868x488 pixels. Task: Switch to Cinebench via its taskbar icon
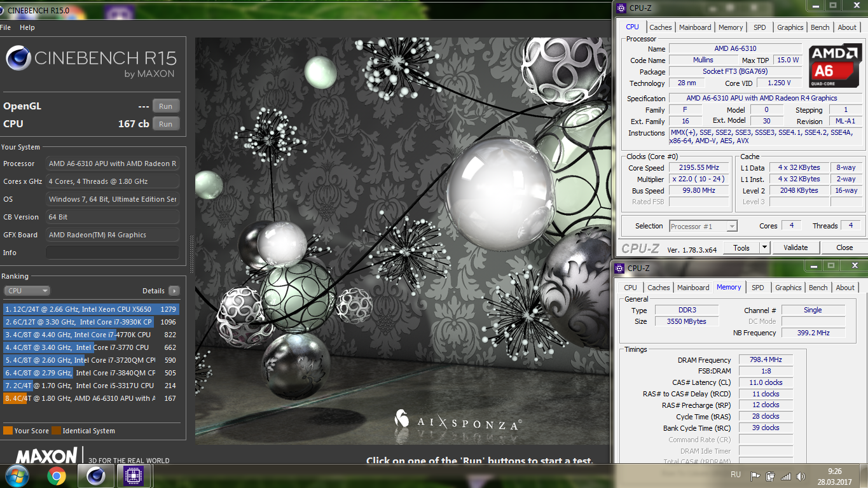coord(96,476)
